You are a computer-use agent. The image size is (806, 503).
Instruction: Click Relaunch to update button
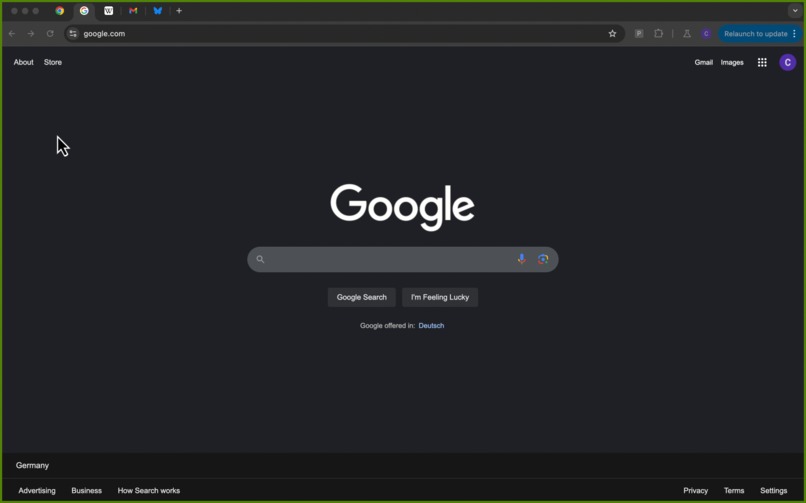coord(756,34)
